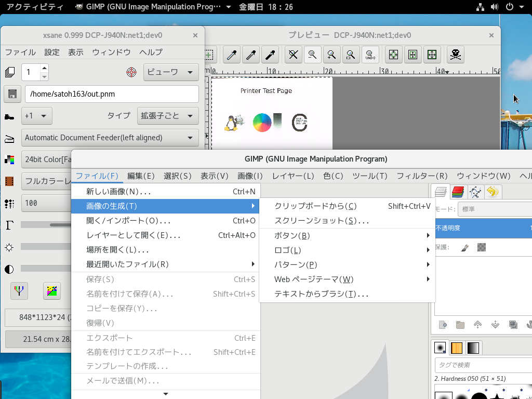
Task: Pick white point eyedropper in xsane preview
Action: click(232, 55)
